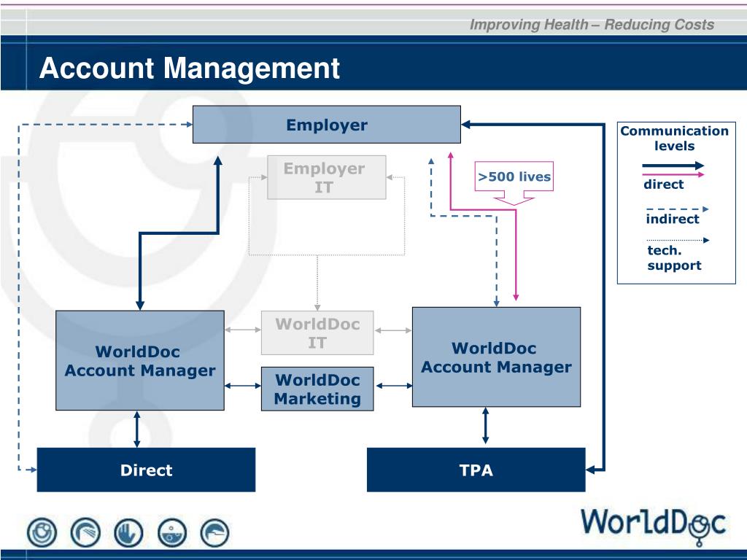This screenshot has width=747, height=560.
Task: Click the indirect legend label
Action: pyautogui.click(x=672, y=219)
